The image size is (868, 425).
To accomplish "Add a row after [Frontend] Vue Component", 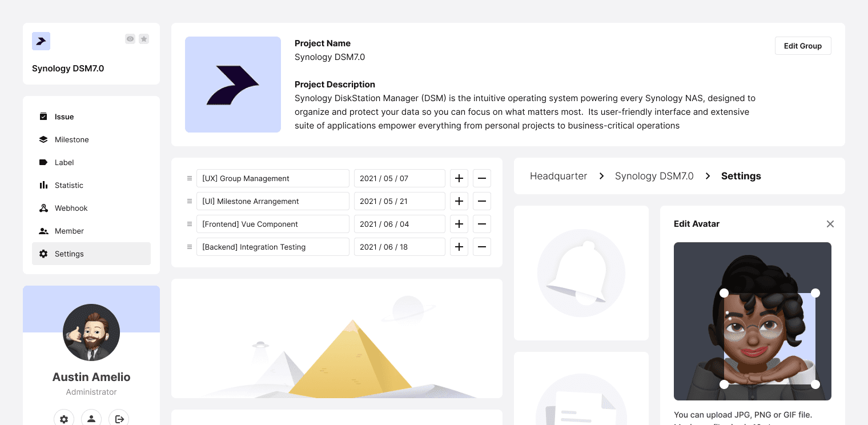I will 459,224.
